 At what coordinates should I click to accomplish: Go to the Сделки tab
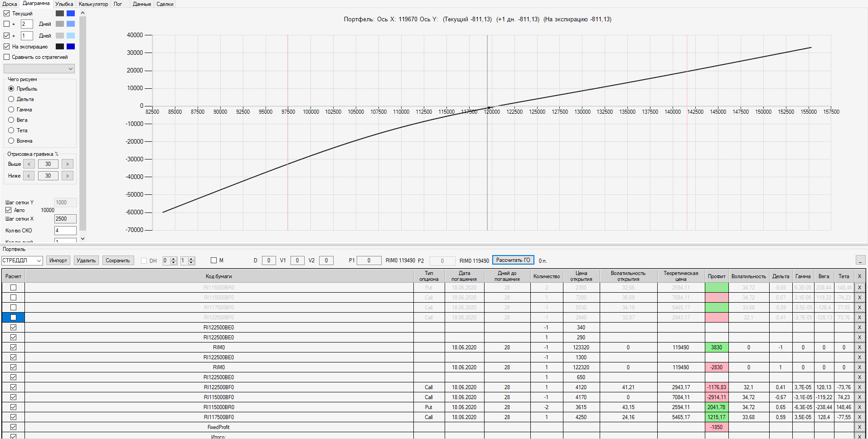click(x=165, y=4)
